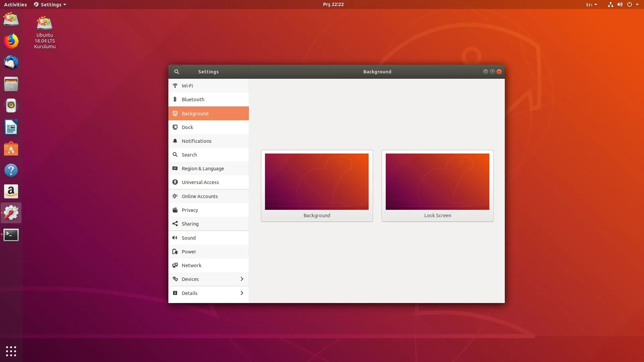
Task: Open the Privacy settings panel
Action: (208, 210)
